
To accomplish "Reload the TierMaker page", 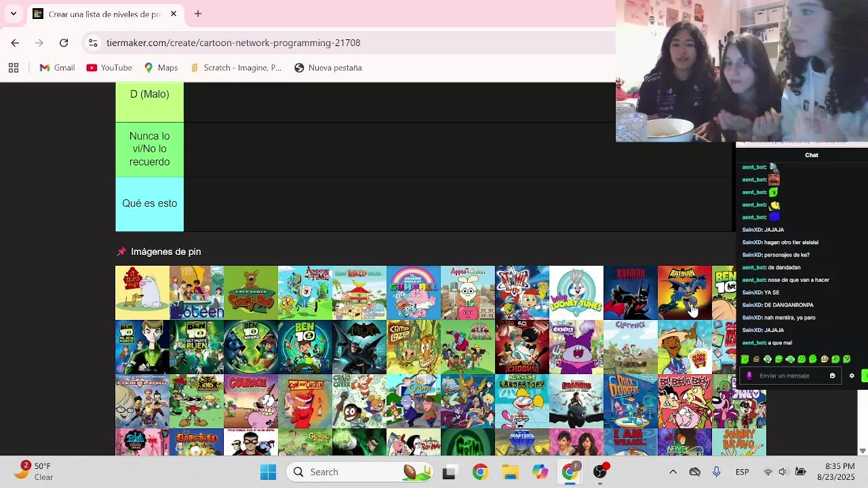I will click(x=64, y=43).
